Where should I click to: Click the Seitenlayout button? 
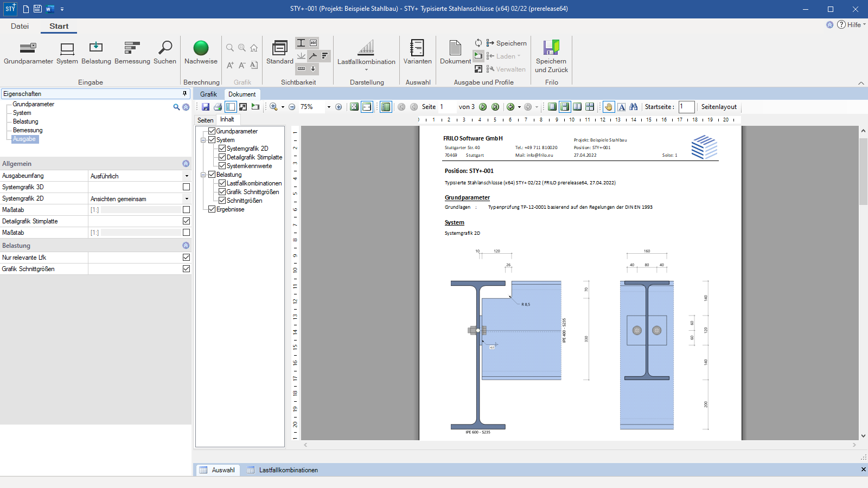point(719,107)
